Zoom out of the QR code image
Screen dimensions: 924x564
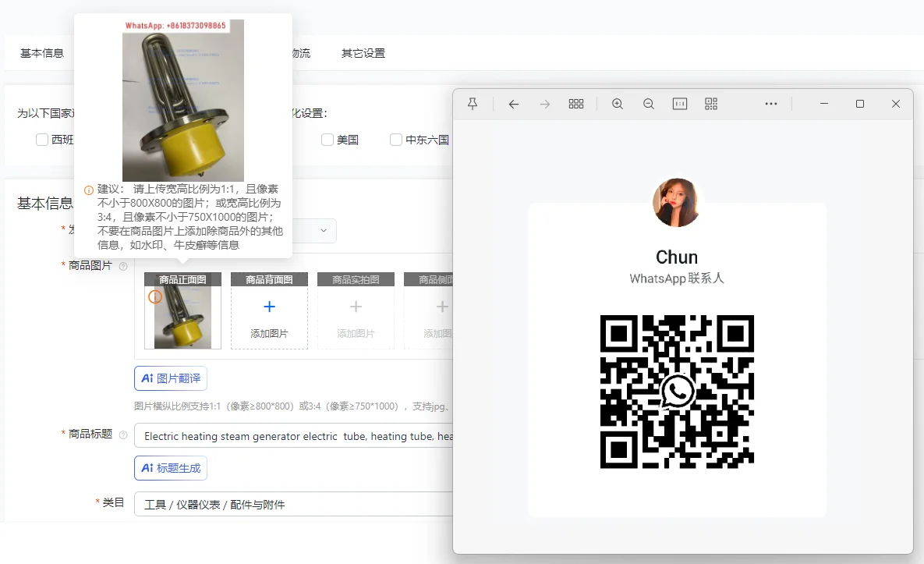click(648, 104)
